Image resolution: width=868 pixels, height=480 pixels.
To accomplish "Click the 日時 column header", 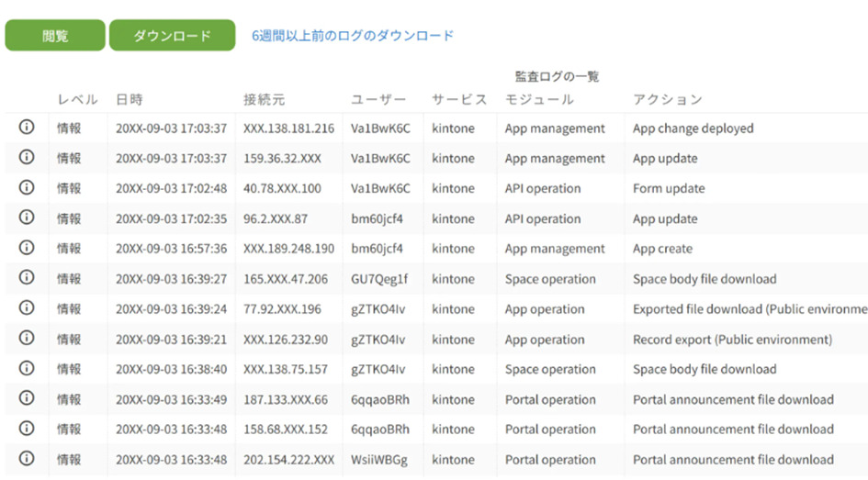I will tap(129, 99).
